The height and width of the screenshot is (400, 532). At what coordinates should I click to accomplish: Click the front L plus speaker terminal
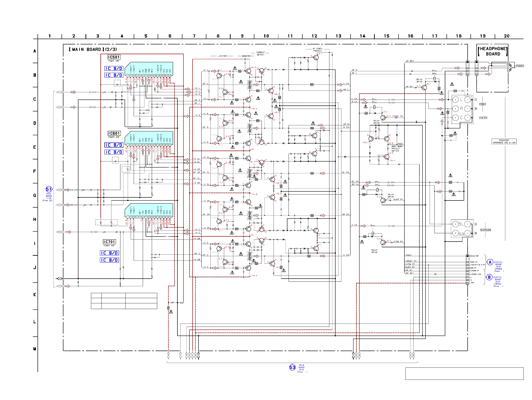[455, 100]
